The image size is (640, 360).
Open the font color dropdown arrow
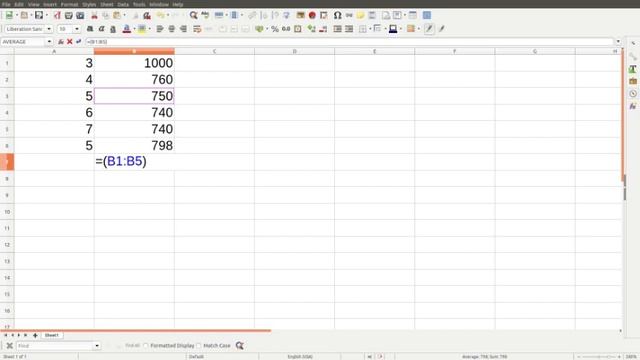(134, 29)
